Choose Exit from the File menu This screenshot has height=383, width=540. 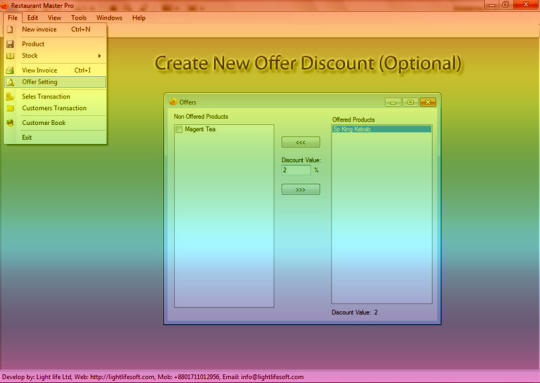(55, 137)
